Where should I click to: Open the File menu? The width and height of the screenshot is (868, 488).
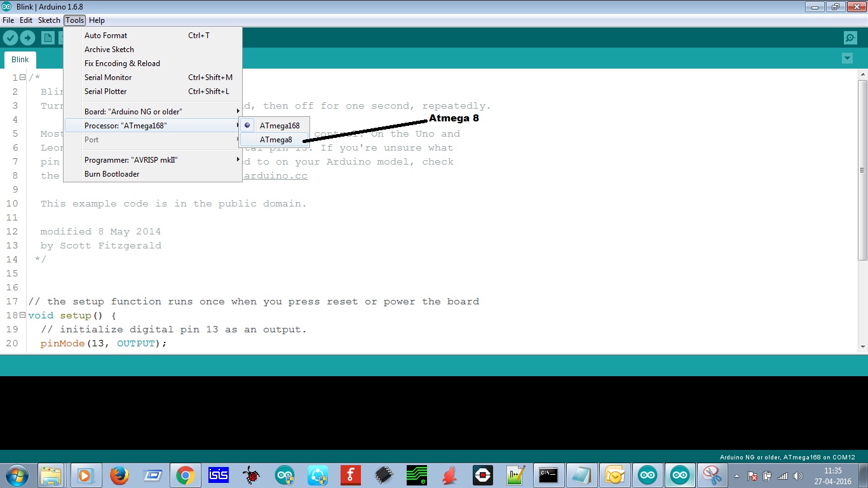tap(8, 20)
